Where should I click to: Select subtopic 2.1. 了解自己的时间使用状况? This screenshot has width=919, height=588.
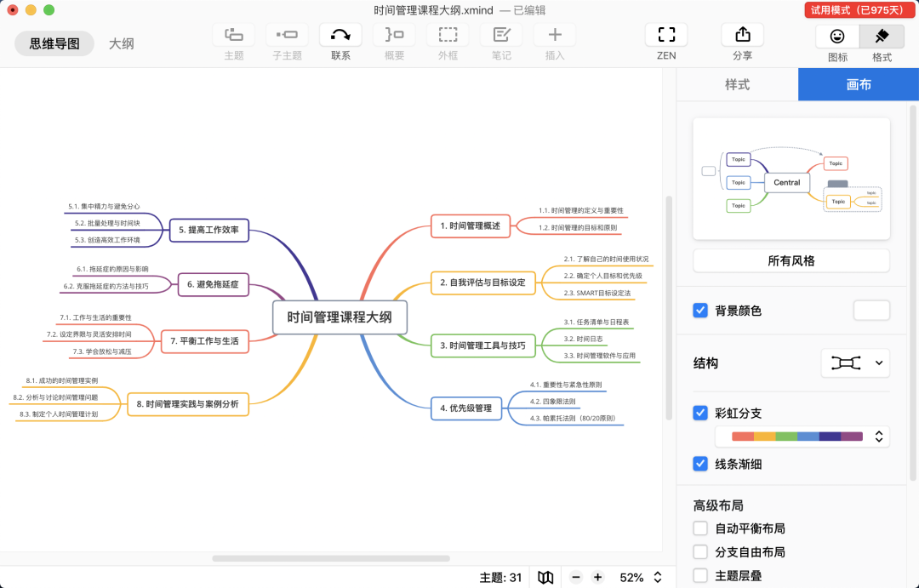[x=606, y=259]
